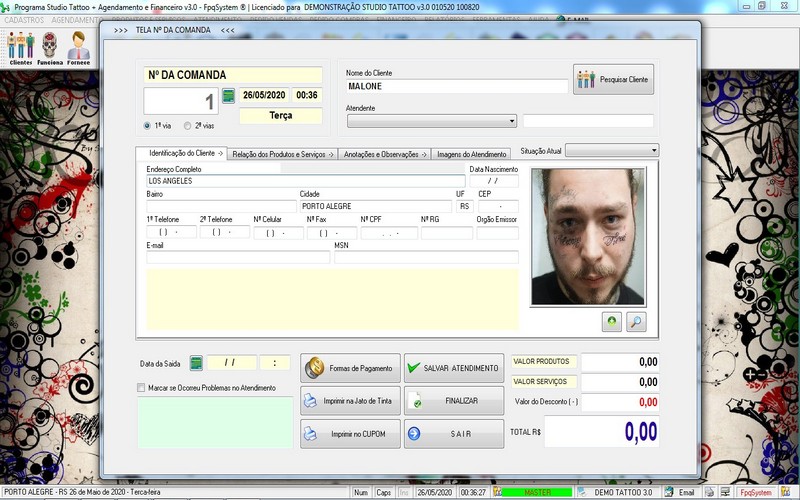Click the blank field right of Atendente dropdown
The width and height of the screenshot is (800, 500).
(588, 121)
